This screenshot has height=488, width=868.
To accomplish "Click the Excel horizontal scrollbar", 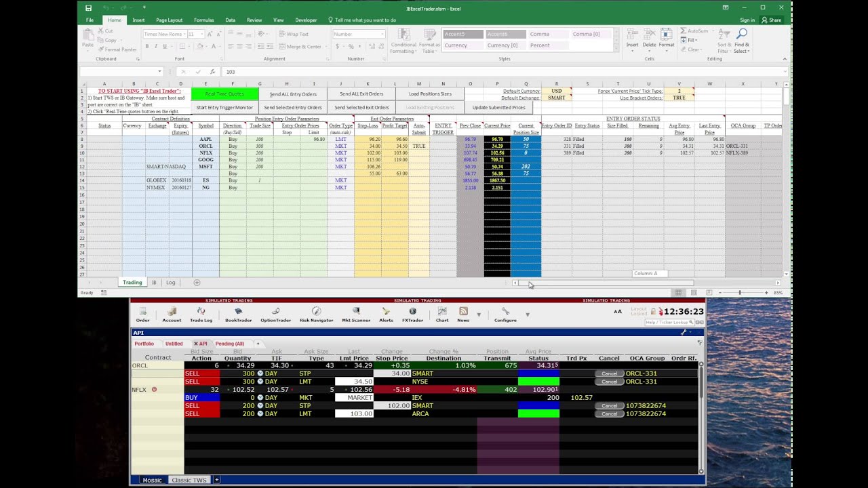I will [647, 283].
